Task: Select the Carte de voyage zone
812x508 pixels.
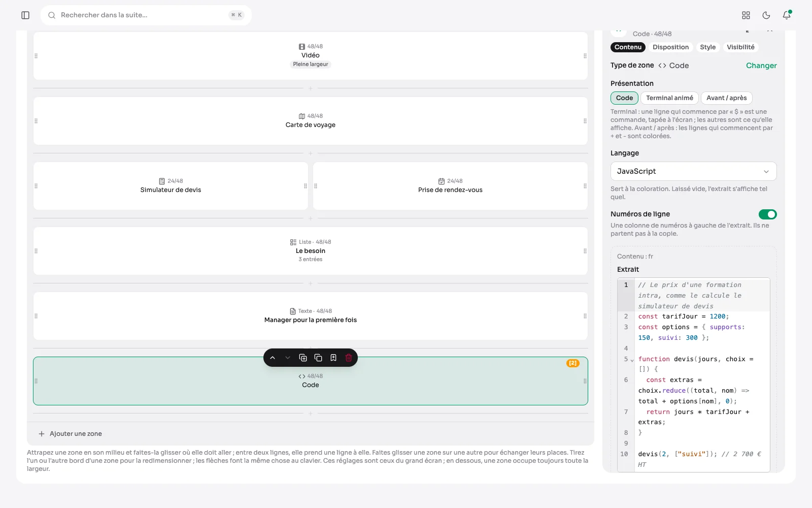Action: click(311, 121)
